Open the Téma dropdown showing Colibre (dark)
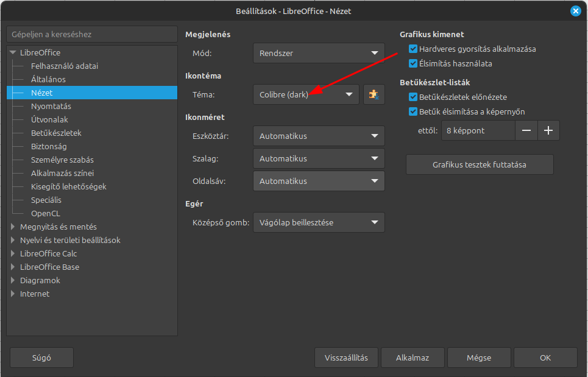Viewport: 588px width, 377px height. coord(306,94)
